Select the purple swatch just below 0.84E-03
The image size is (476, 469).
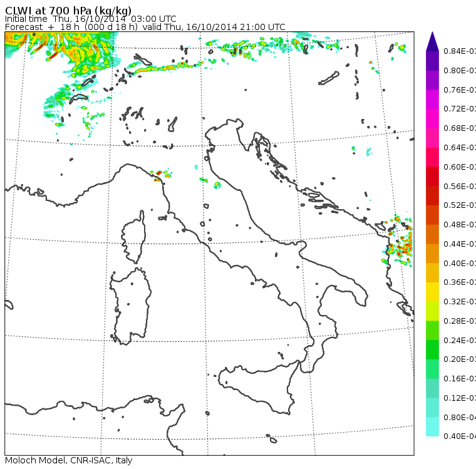click(x=432, y=61)
